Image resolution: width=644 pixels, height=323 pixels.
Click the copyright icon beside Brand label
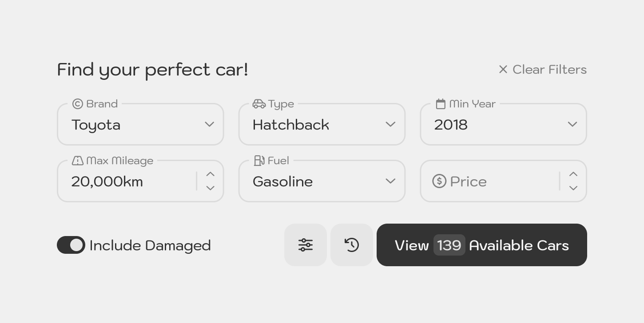78,104
